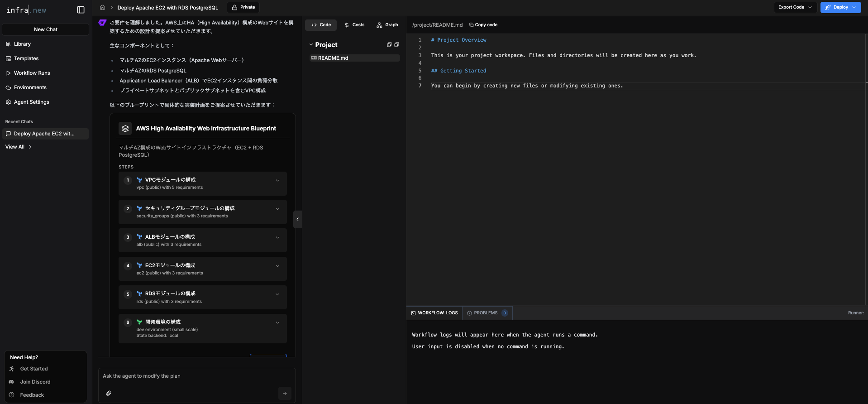
Task: Switch to the Graph tab
Action: tap(387, 25)
